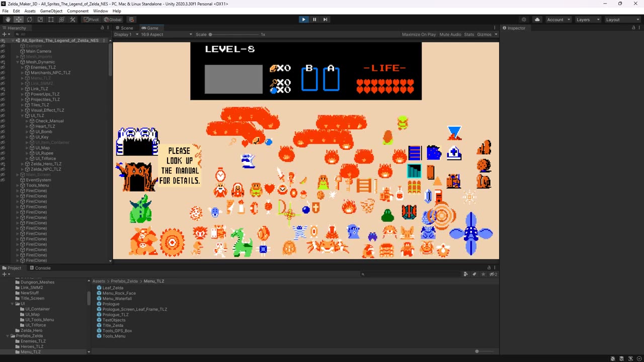Toggle the grid snapping icon

[131, 20]
